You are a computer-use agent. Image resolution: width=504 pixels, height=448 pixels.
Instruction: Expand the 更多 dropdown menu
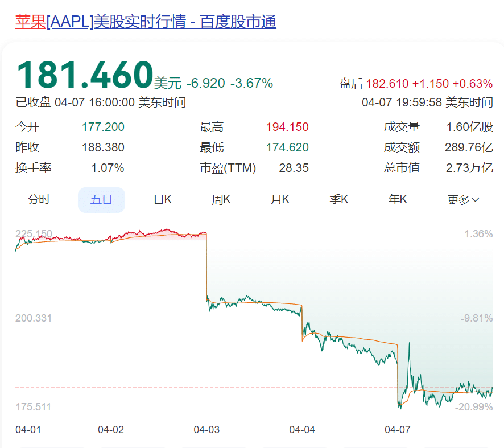click(x=463, y=199)
